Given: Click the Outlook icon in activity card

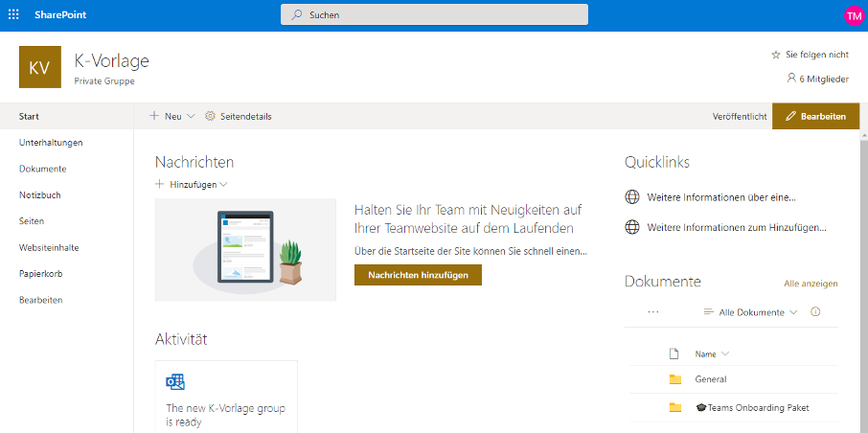Looking at the screenshot, I should [175, 381].
